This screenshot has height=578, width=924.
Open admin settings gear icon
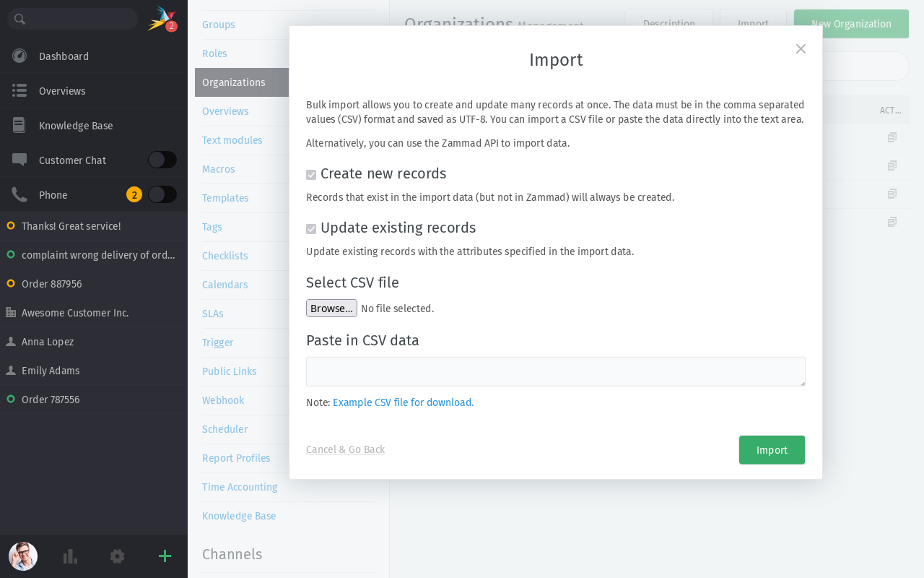tap(117, 556)
